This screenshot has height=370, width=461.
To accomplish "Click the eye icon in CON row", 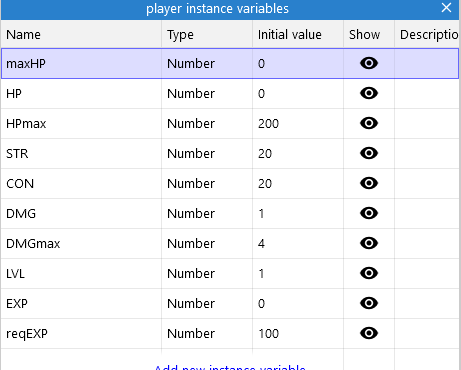I will pyautogui.click(x=369, y=183).
